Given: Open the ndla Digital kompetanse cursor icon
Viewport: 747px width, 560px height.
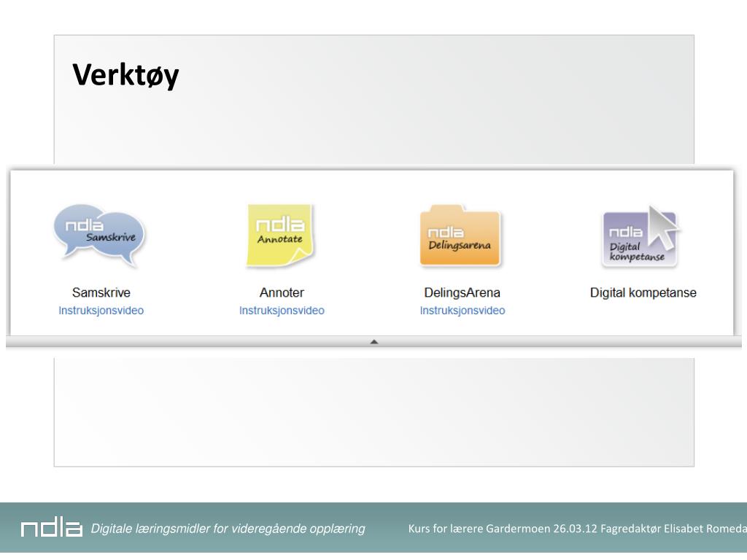Looking at the screenshot, I should [x=641, y=236].
